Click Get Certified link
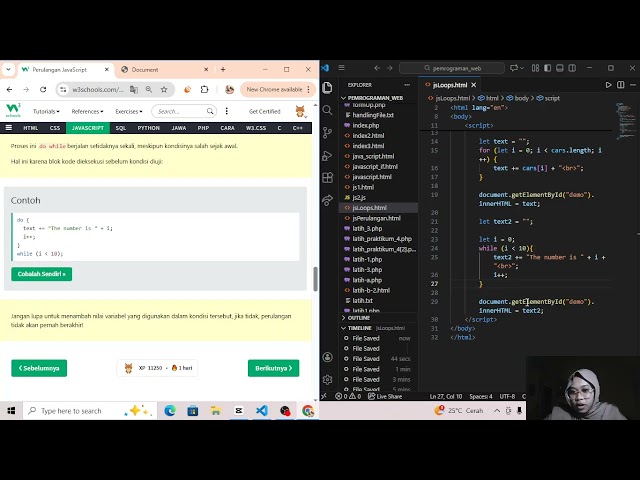Viewport: 640px width, 480px height. [264, 111]
